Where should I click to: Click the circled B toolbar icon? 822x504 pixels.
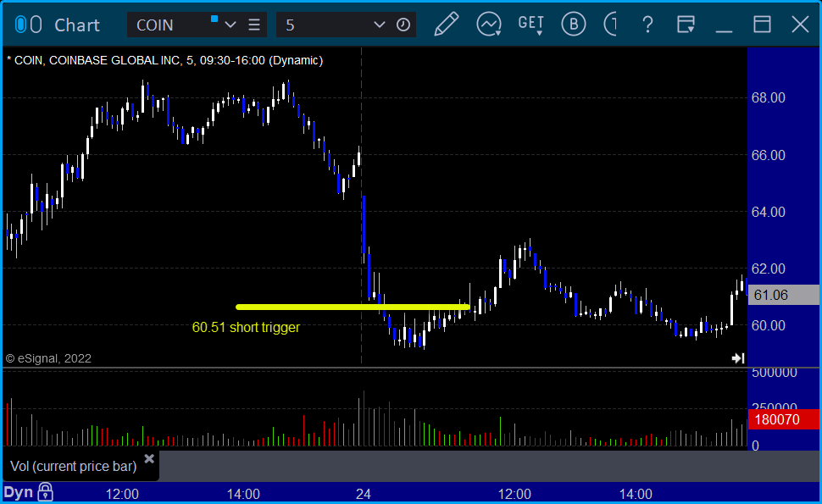574,24
